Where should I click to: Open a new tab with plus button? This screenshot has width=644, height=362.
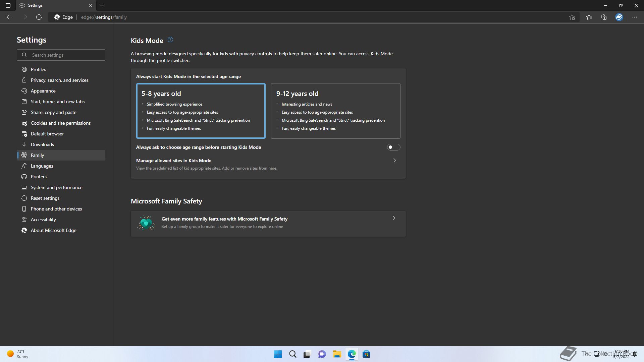[102, 5]
